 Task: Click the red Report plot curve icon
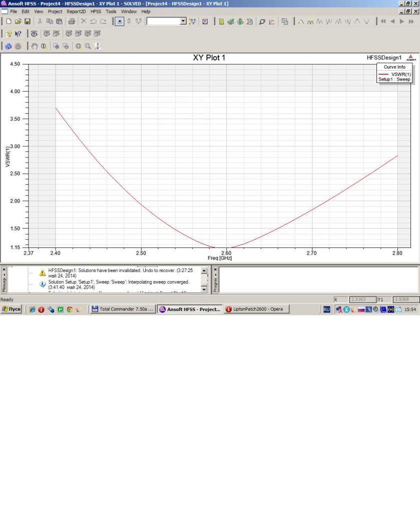pyautogui.click(x=272, y=22)
